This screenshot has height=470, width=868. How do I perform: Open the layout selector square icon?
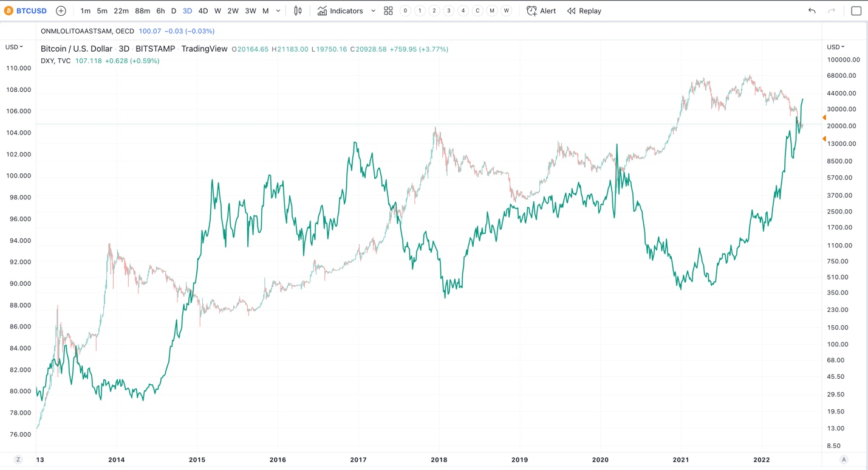point(856,11)
